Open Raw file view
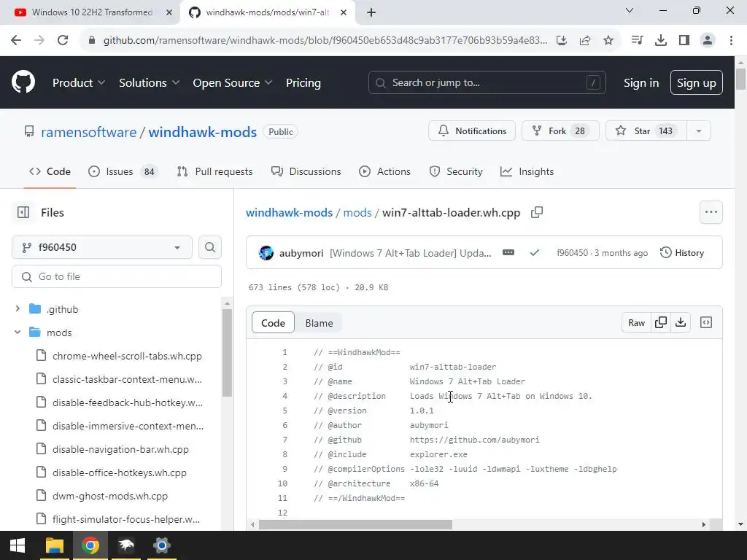Image resolution: width=747 pixels, height=560 pixels. click(636, 323)
